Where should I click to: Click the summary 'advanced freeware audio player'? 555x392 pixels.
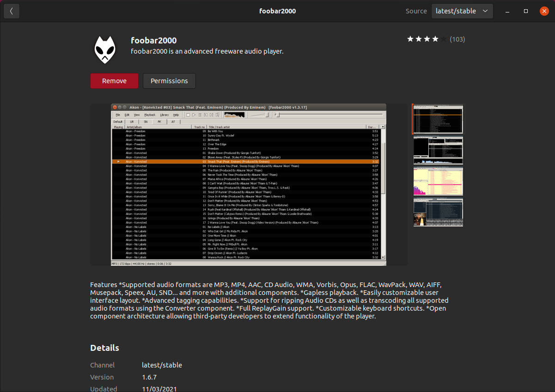(x=207, y=51)
